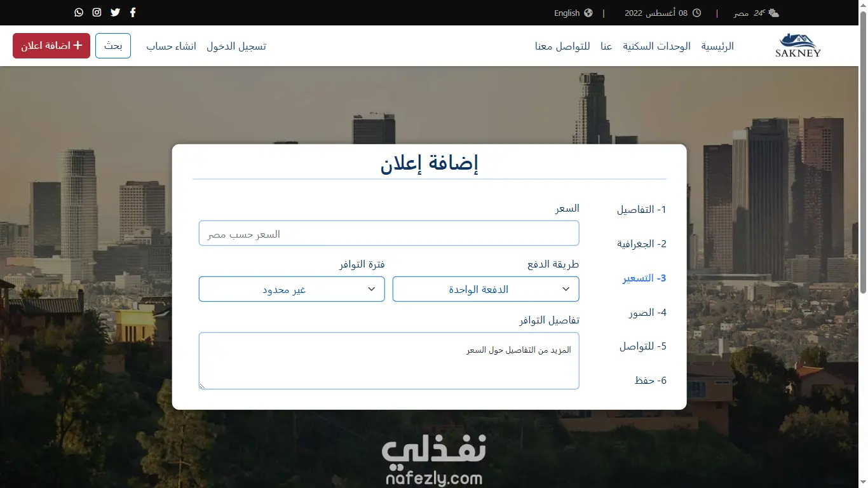
Task: Switch language to English
Action: [567, 13]
